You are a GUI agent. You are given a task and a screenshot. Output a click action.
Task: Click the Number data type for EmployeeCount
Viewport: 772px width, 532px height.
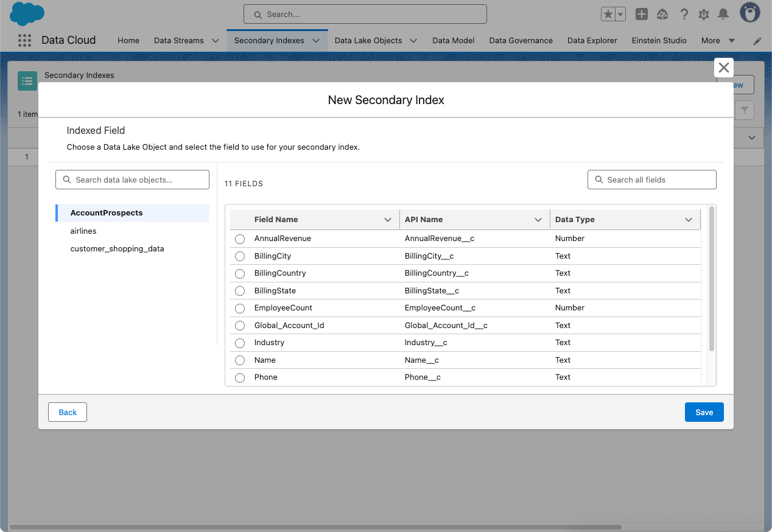coord(570,308)
